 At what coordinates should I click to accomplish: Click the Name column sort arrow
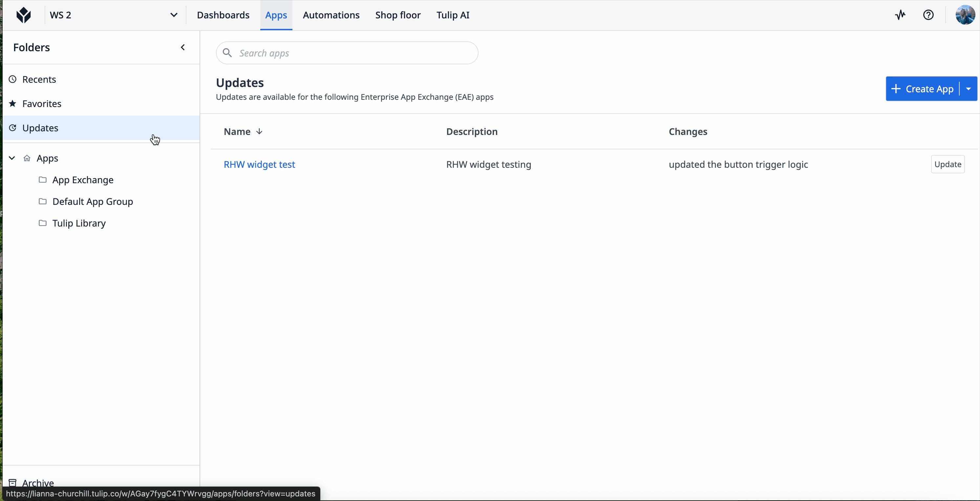point(259,131)
